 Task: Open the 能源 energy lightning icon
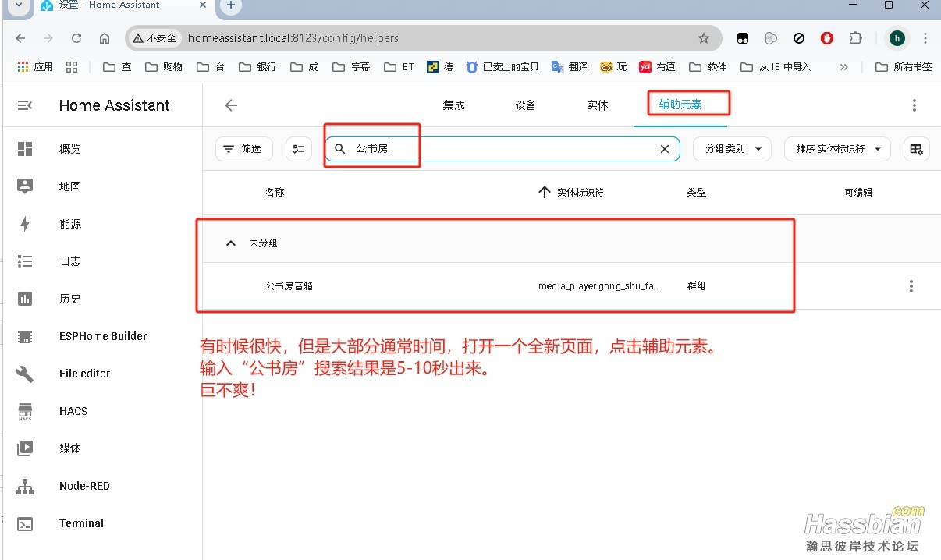click(x=25, y=224)
